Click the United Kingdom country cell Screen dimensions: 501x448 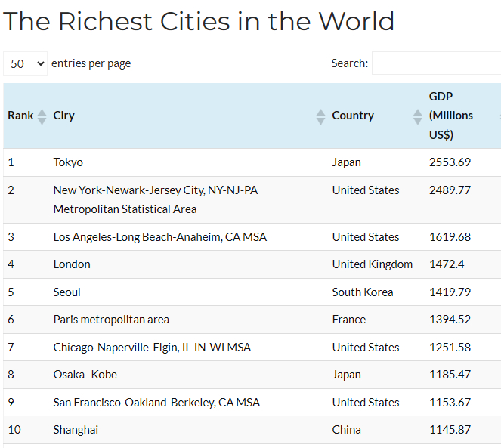click(x=373, y=264)
